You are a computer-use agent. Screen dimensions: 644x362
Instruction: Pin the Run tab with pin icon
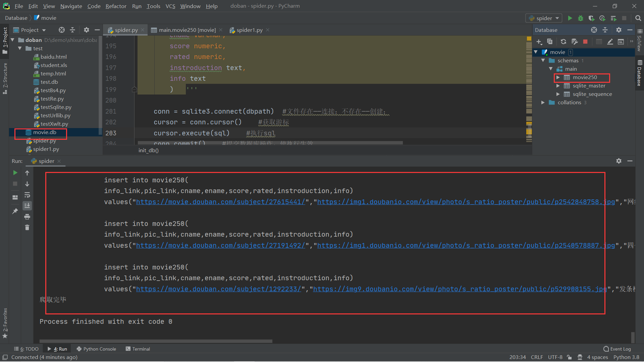(x=15, y=211)
